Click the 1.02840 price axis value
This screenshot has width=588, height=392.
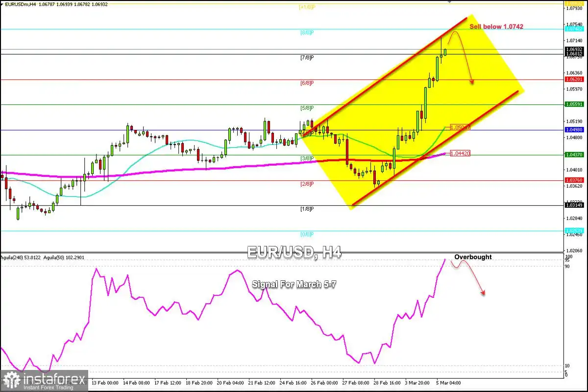[x=575, y=219]
